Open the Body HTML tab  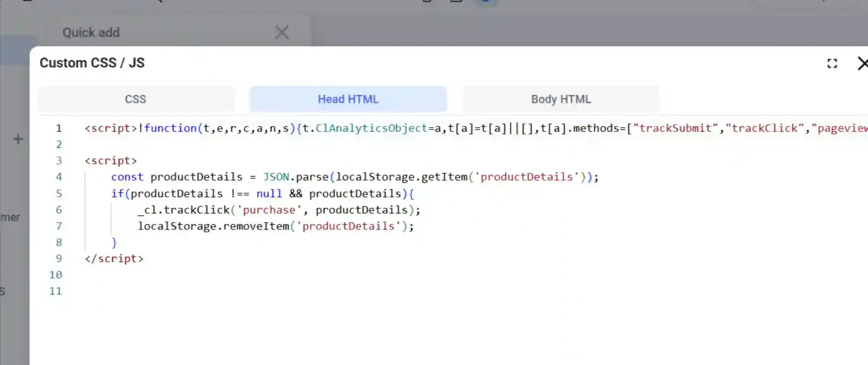560,99
